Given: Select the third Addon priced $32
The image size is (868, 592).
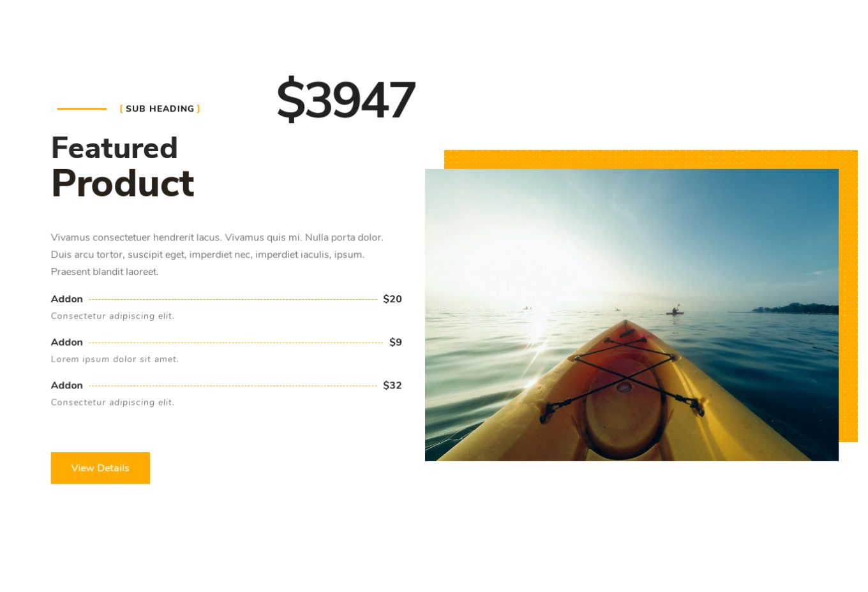Looking at the screenshot, I should [x=66, y=385].
